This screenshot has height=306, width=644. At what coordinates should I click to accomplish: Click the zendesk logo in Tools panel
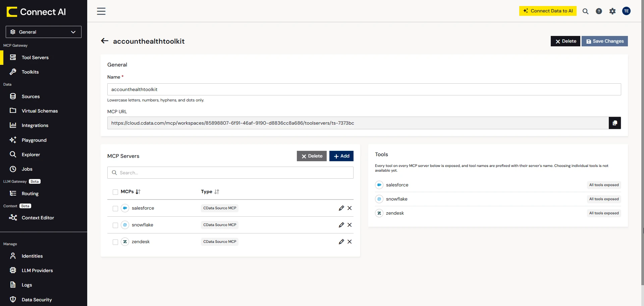[x=379, y=213]
